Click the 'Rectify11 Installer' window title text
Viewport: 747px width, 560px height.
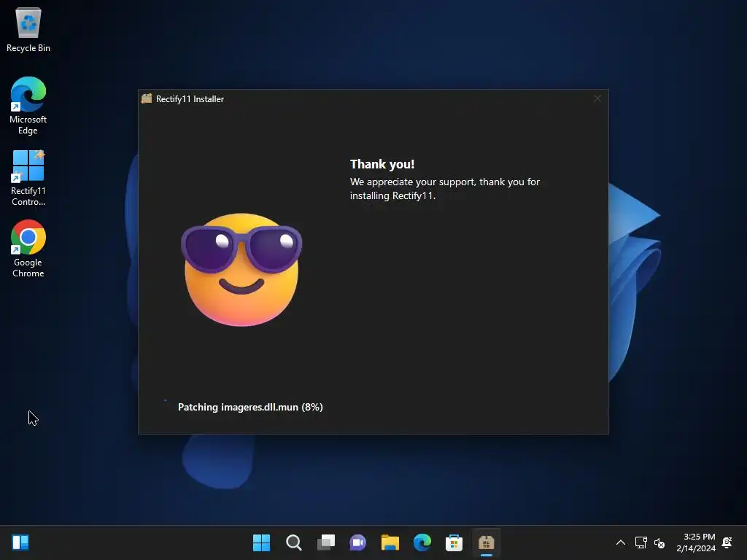[190, 99]
